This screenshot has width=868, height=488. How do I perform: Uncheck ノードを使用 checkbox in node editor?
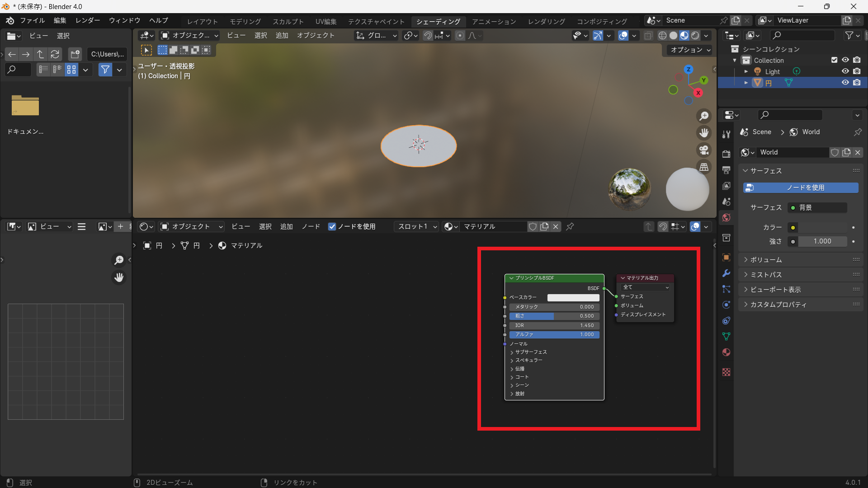pyautogui.click(x=332, y=227)
